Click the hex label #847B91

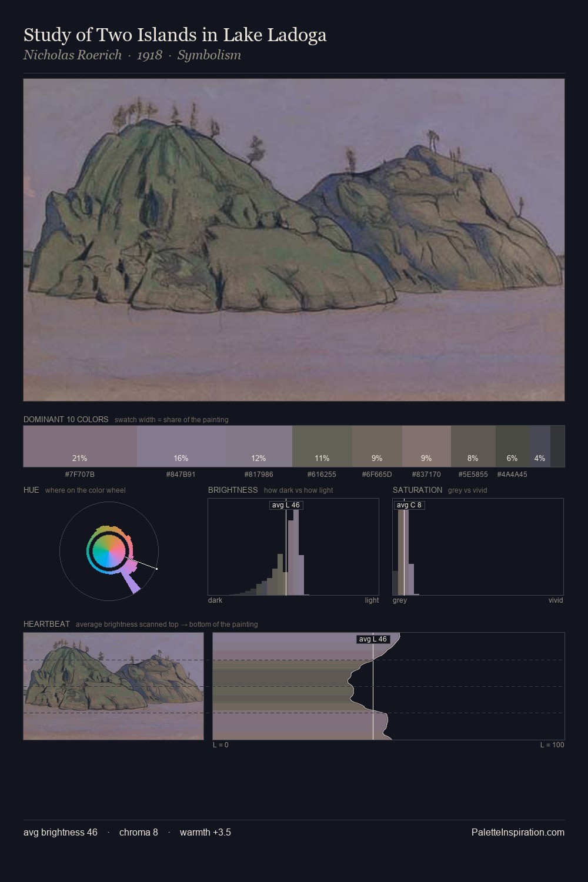(x=181, y=474)
